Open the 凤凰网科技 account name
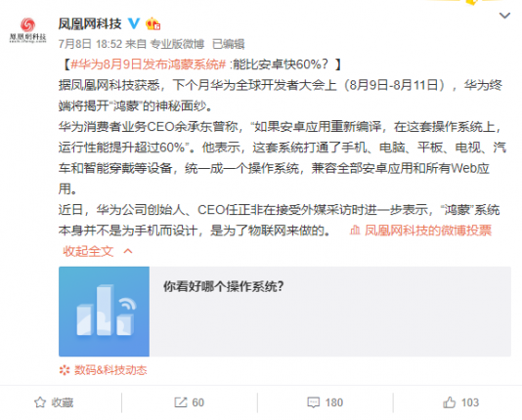The image size is (522, 420). click(90, 23)
